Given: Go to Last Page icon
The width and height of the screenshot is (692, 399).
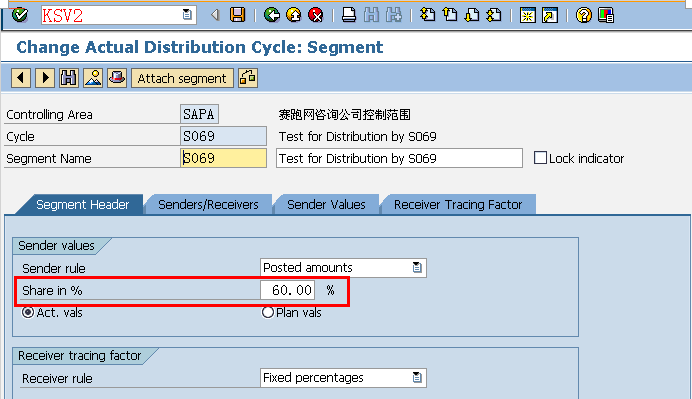Looking at the screenshot, I should pos(494,15).
